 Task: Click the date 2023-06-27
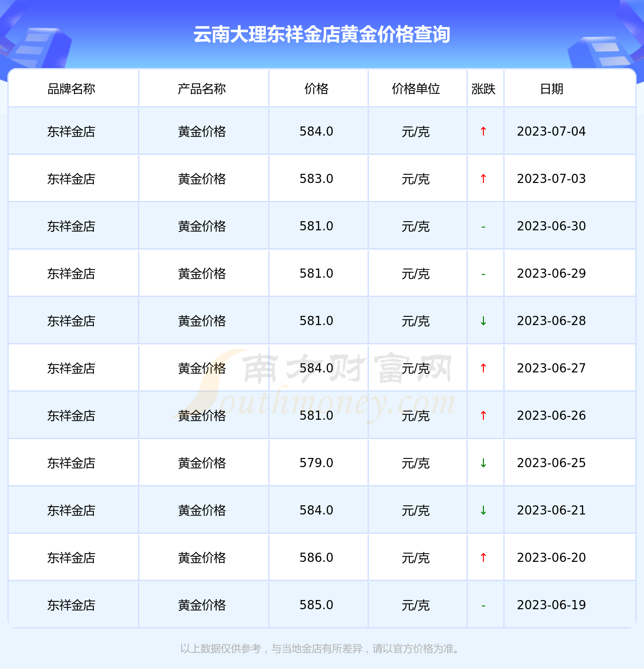tap(552, 368)
